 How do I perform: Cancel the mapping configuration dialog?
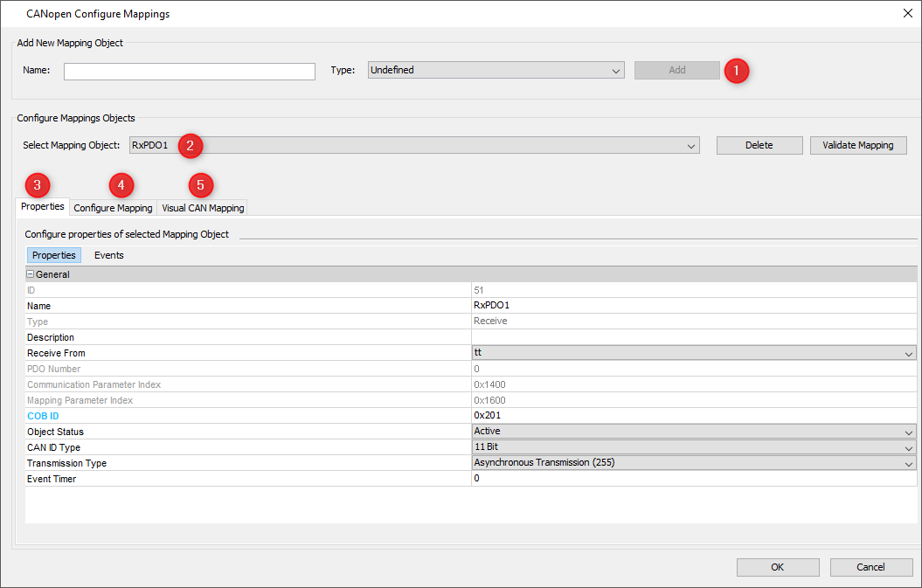click(x=870, y=567)
